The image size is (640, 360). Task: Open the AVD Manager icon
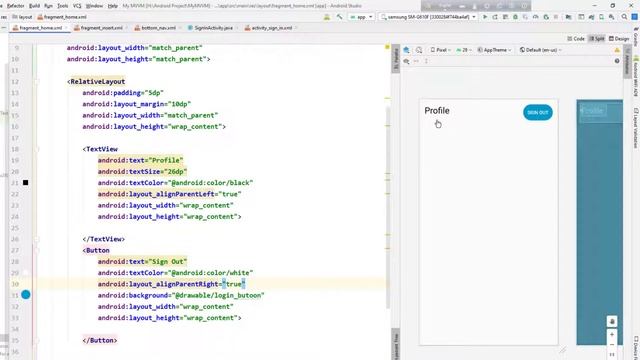point(601,17)
